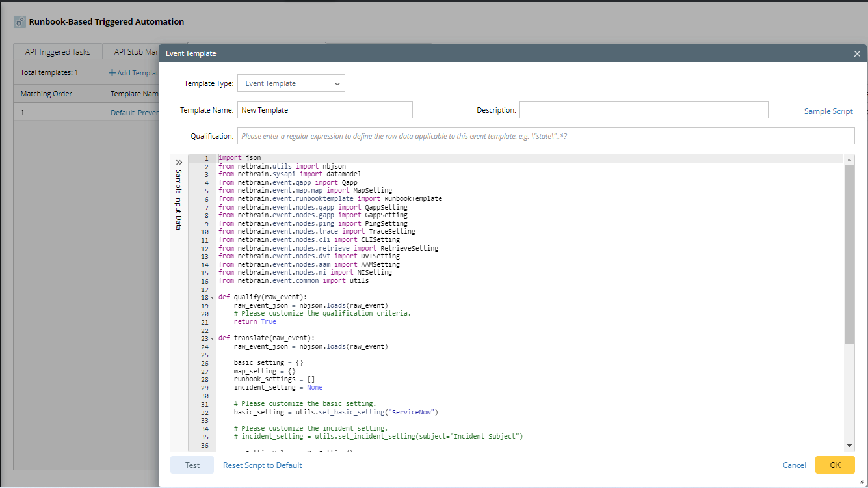Click the code editor scroll-up arrow
Viewport: 868px width, 488px height.
point(849,160)
